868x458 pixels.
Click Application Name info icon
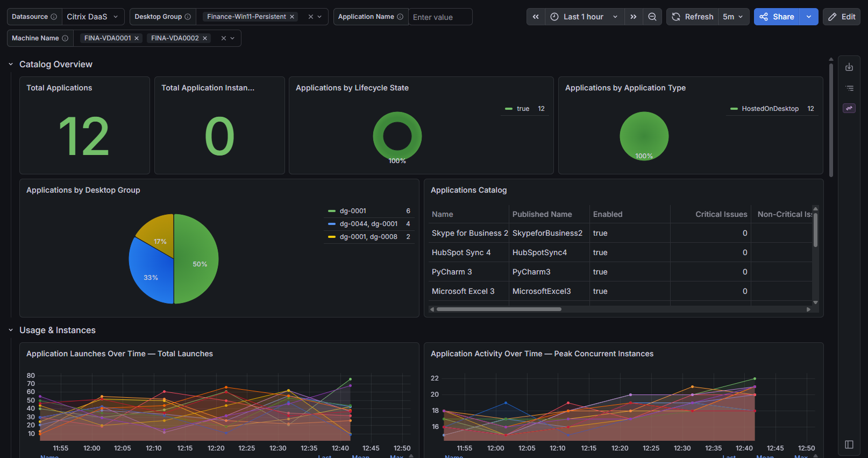pyautogui.click(x=400, y=17)
